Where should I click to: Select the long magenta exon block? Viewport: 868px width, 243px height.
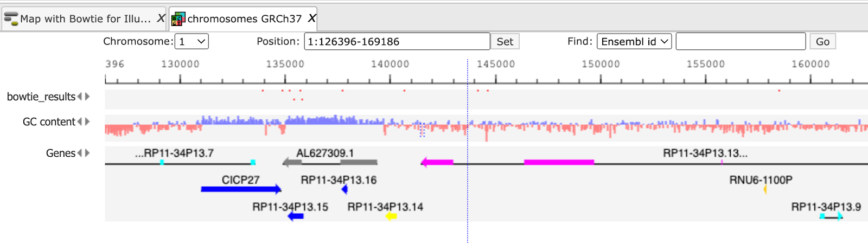[x=559, y=162]
